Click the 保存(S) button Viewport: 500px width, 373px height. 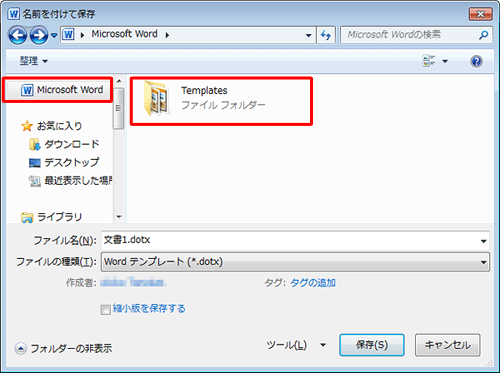pos(372,345)
